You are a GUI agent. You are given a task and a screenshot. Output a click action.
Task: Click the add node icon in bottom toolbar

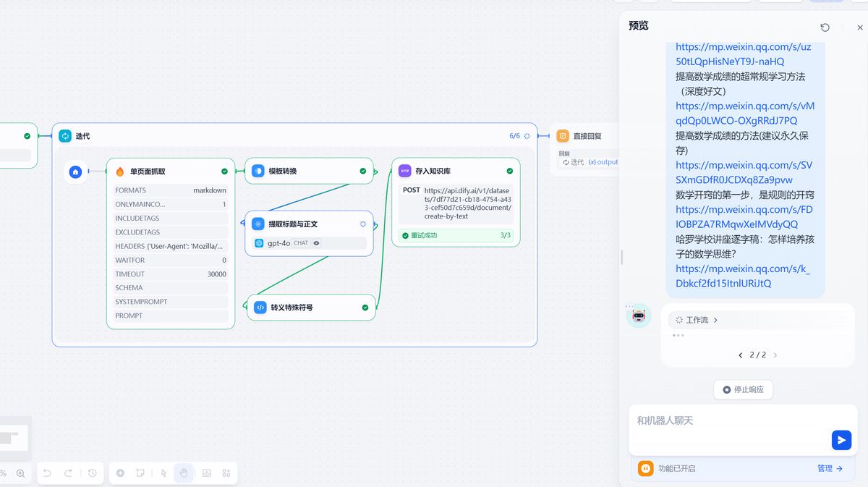[x=120, y=473]
